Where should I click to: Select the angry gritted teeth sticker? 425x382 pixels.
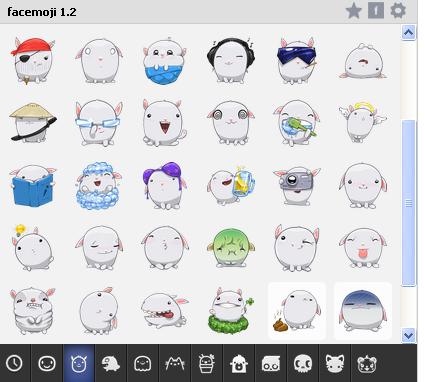point(32,310)
